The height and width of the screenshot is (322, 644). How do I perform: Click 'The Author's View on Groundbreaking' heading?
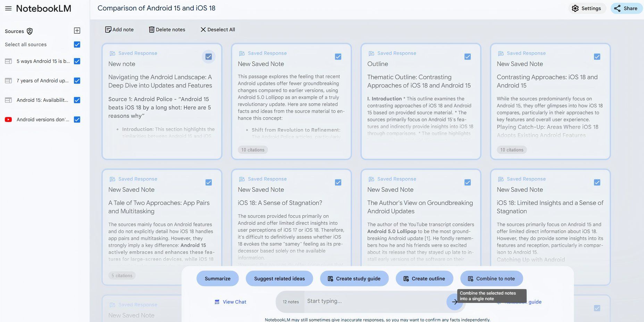coord(420,207)
